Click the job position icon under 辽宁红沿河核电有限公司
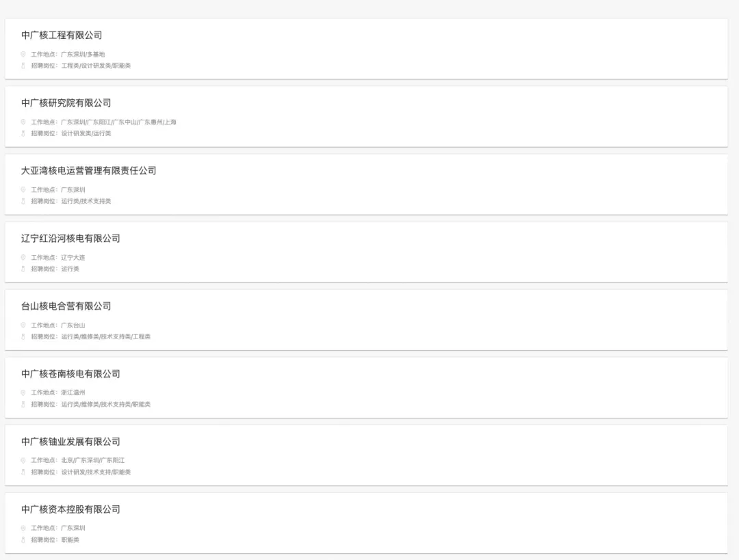This screenshot has height=560, width=739. [23, 269]
